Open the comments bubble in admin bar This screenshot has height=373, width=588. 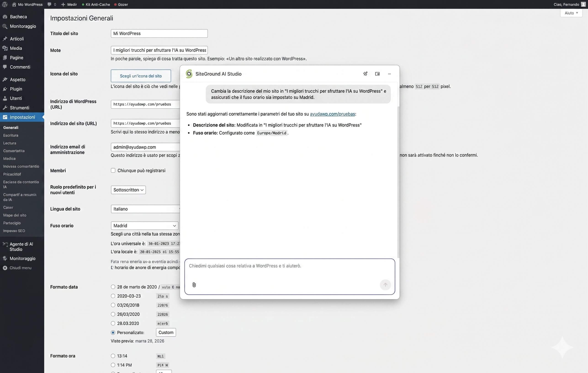coord(49,4)
